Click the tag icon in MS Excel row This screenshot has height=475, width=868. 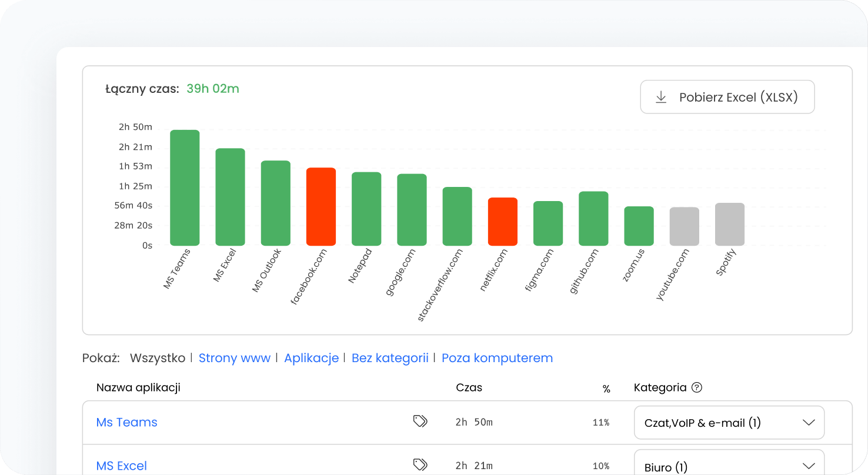pos(420,465)
